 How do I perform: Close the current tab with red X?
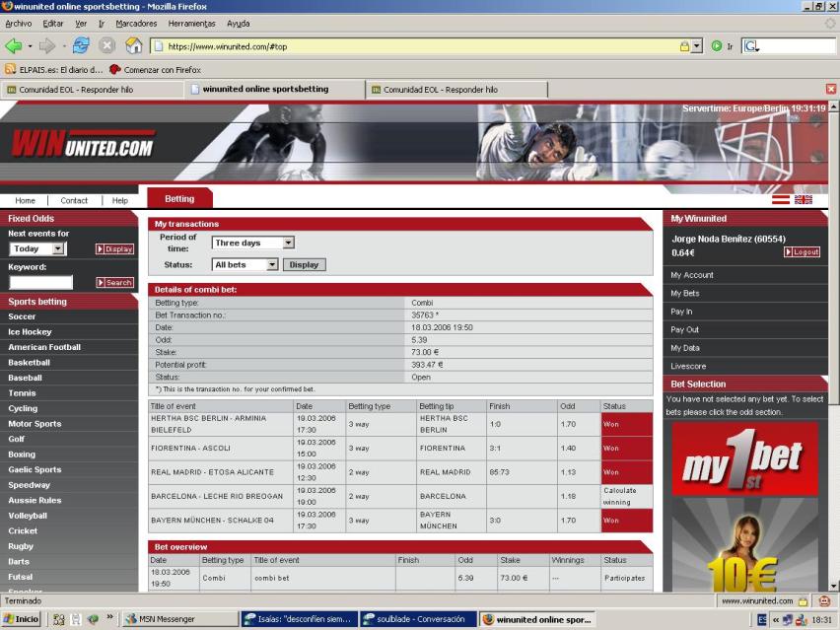830,89
